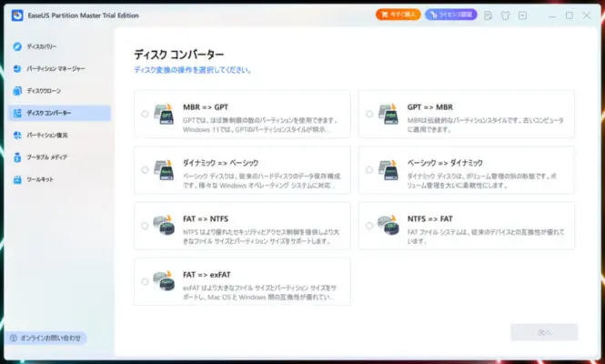Screen dimensions: 605x364
Task: Click the 'ディスク コンバーター' page heading
Action: (x=178, y=55)
